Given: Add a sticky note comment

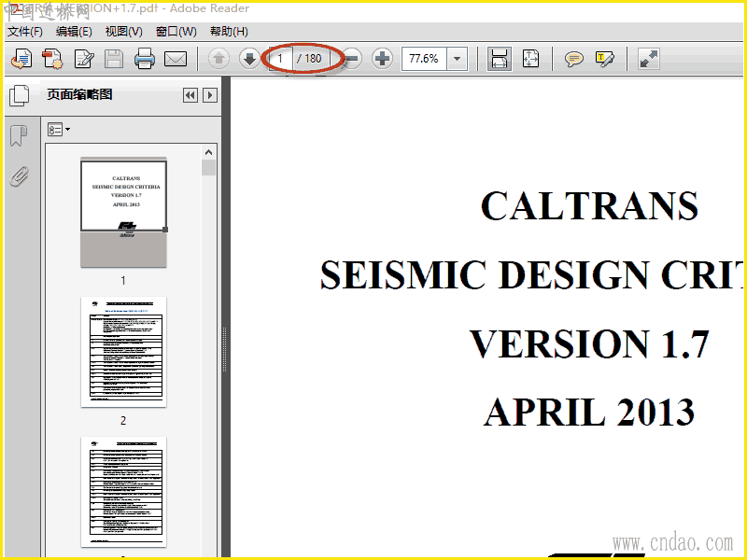Looking at the screenshot, I should tap(574, 60).
